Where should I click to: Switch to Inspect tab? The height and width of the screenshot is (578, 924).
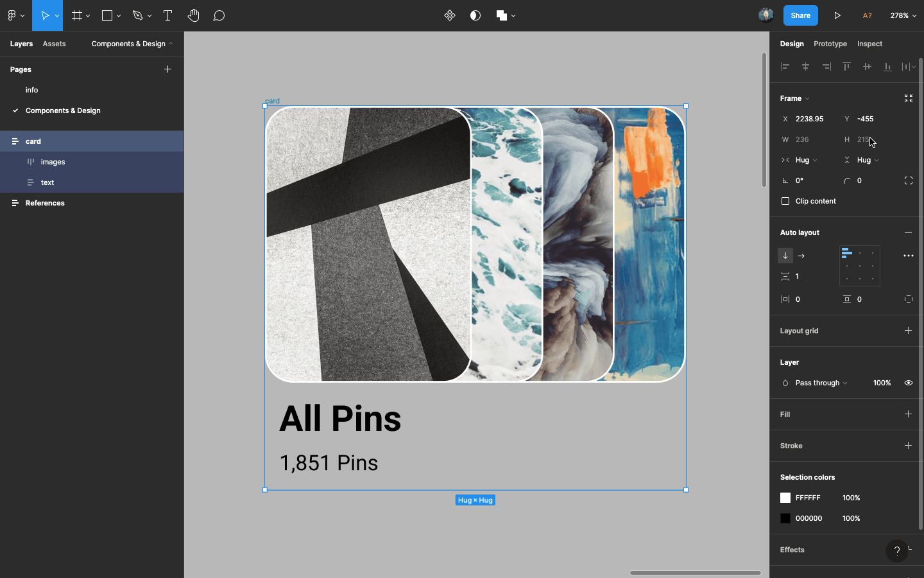pyautogui.click(x=869, y=44)
